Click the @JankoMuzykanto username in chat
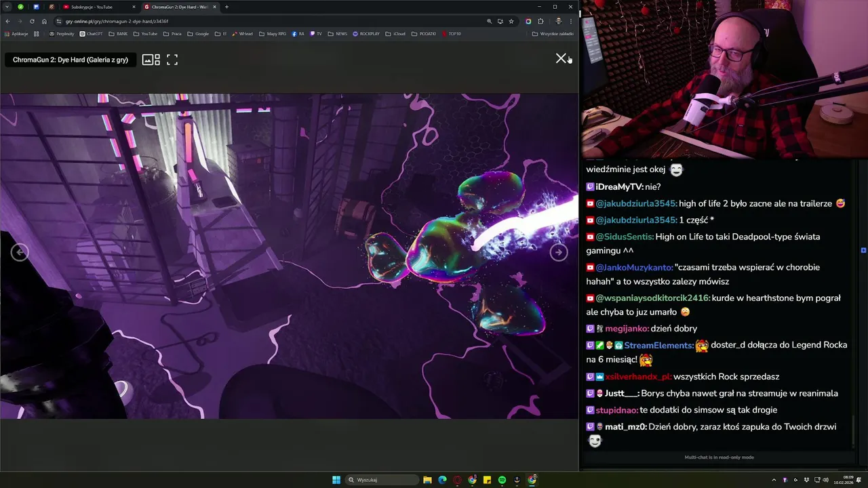868x488 pixels. [x=634, y=268]
